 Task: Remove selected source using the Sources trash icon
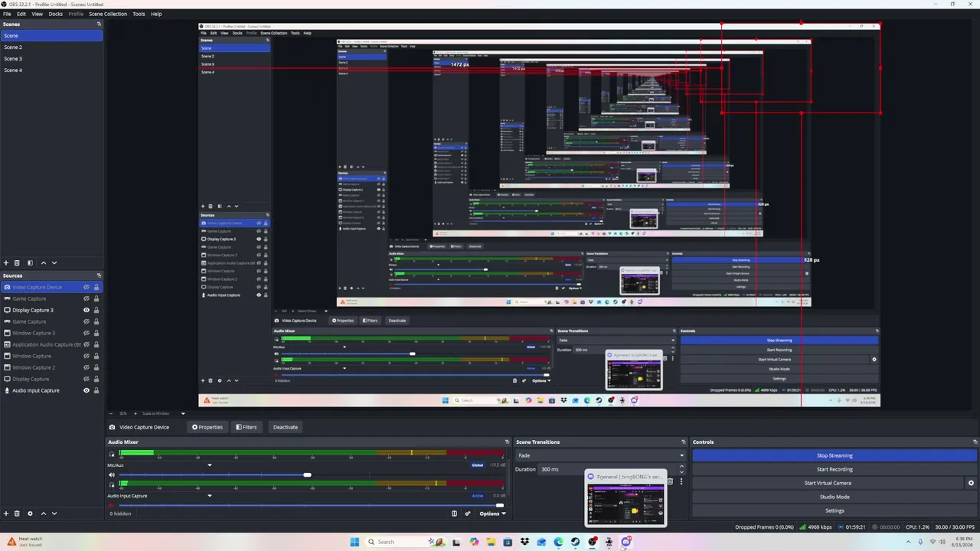coord(17,514)
